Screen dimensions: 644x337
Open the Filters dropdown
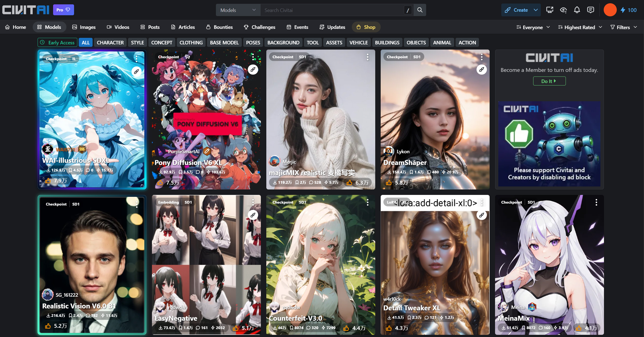click(x=624, y=27)
